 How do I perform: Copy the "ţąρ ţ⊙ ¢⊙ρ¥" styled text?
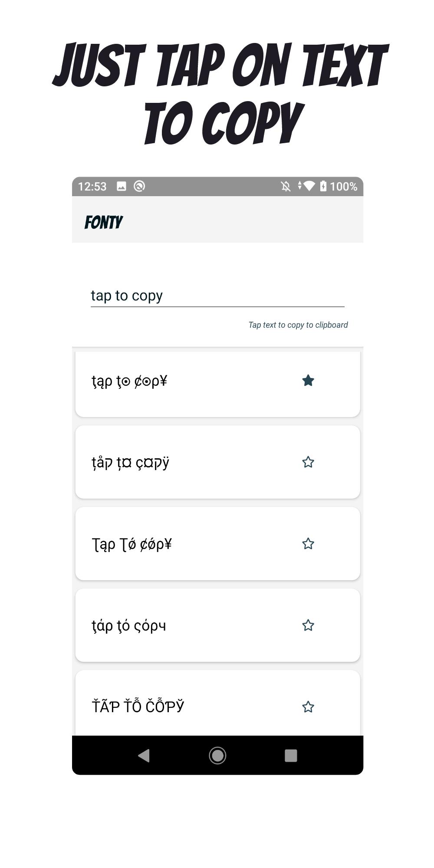pyautogui.click(x=129, y=381)
